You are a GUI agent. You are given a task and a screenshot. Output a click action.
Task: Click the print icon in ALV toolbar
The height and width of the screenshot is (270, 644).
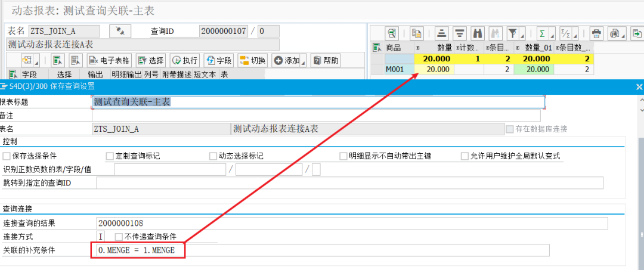(596, 33)
